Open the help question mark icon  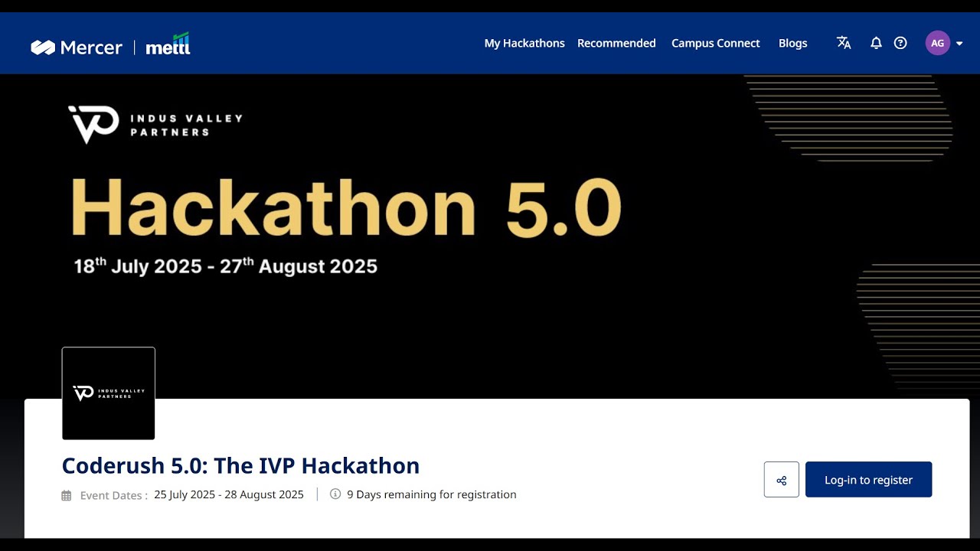pyautogui.click(x=900, y=43)
